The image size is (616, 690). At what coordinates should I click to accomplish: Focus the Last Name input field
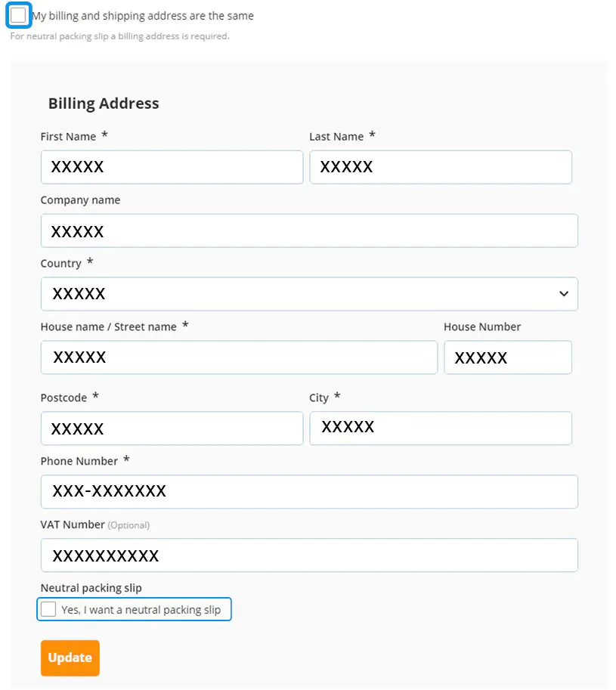coord(441,167)
